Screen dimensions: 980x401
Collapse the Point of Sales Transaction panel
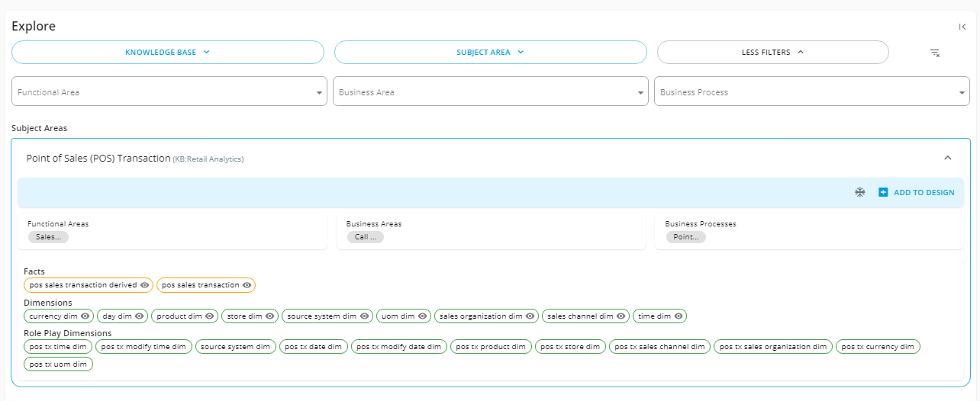948,158
